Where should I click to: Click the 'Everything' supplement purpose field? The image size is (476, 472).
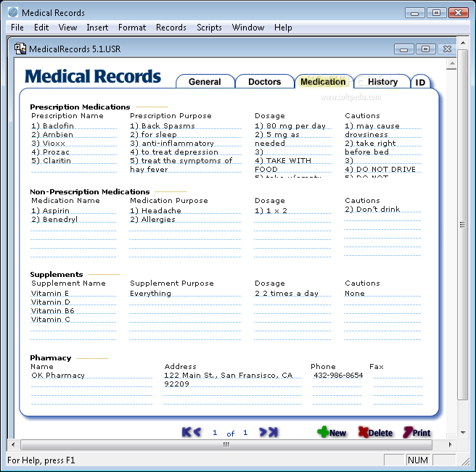click(x=185, y=294)
